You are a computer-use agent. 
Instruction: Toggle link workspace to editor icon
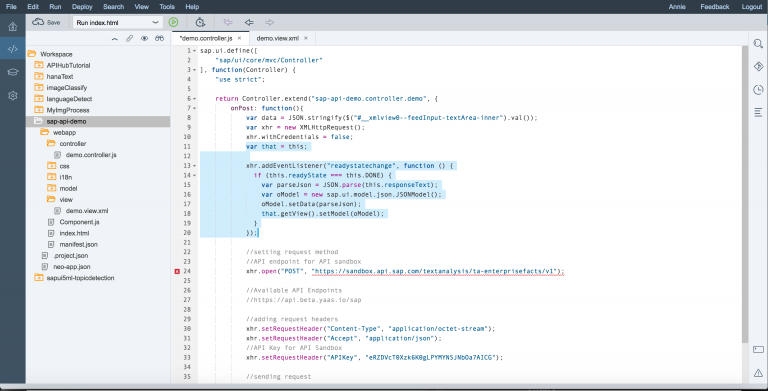click(x=129, y=38)
